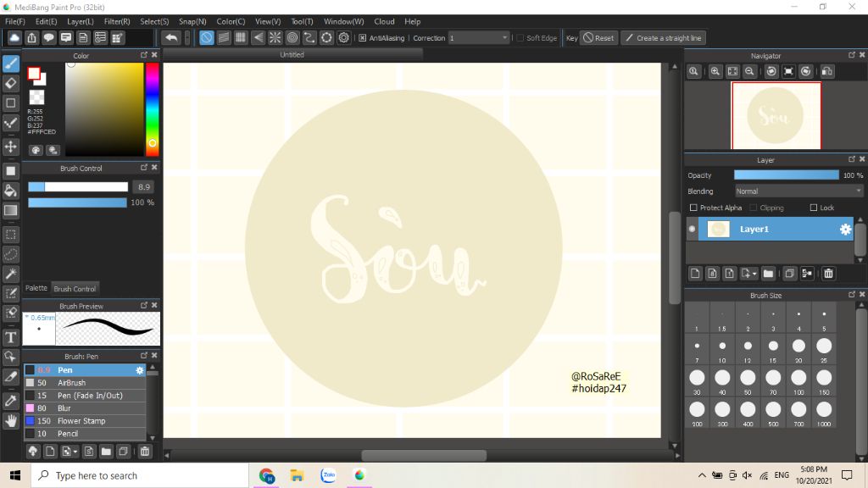Select the Brush tool in left toolbar
Screen dimensions: 868x488
(x=10, y=64)
